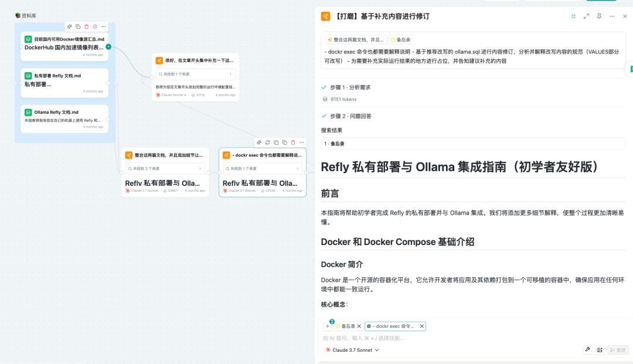
Task: Click the image upload icon near send
Action: tap(600, 350)
